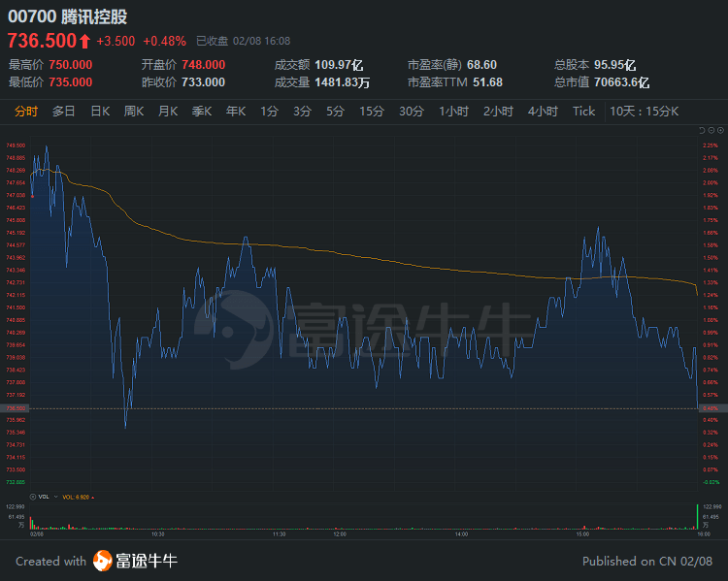
Task: Click the chart zoom-in plus icon
Action: tap(720, 130)
